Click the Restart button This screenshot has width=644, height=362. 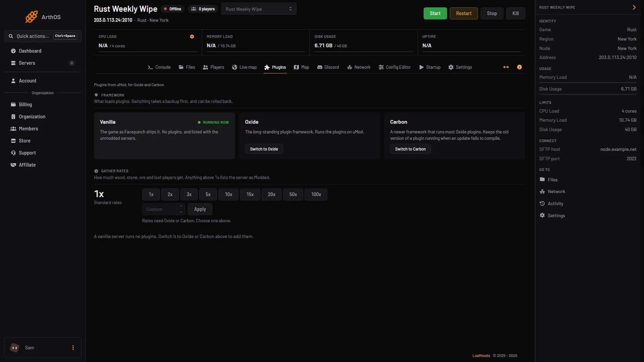pos(464,13)
